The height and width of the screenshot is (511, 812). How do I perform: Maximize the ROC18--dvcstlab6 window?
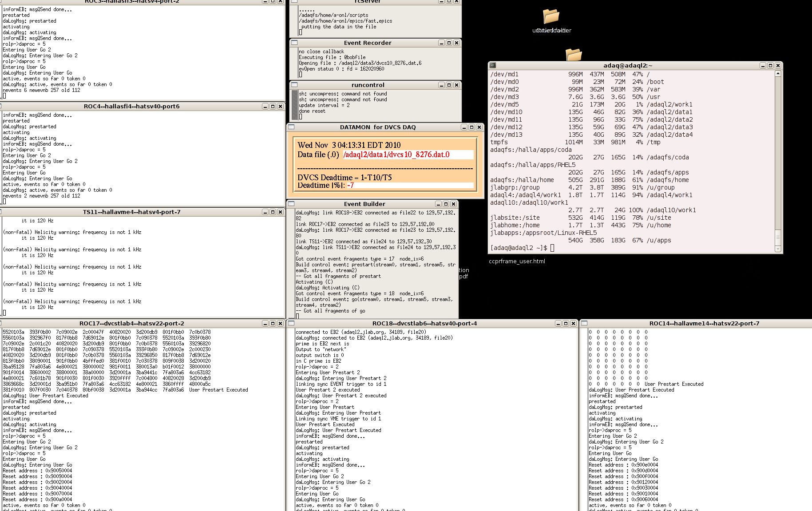point(566,323)
